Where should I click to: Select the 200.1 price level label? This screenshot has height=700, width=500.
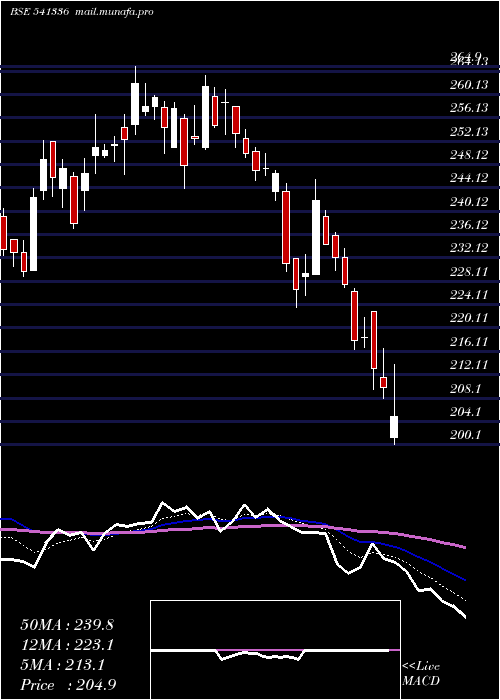pos(465,435)
